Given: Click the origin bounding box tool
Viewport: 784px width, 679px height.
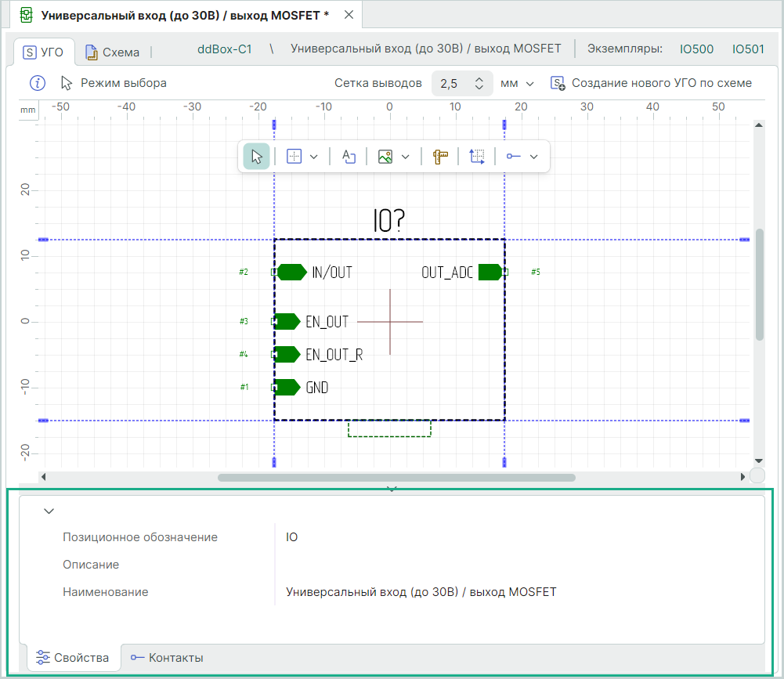Looking at the screenshot, I should pos(477,157).
